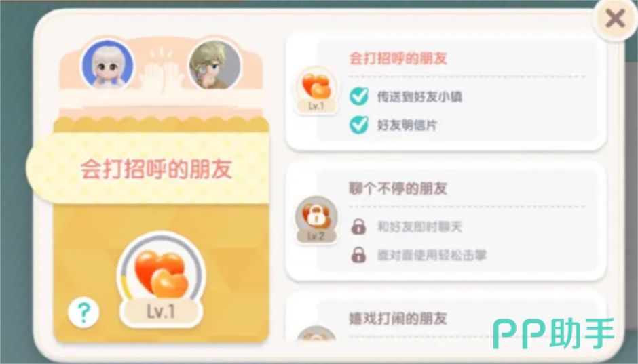Viewport: 638px width, 364px height.
Task: Click the circular progress ring around hearts
Action: pyautogui.click(x=161, y=272)
